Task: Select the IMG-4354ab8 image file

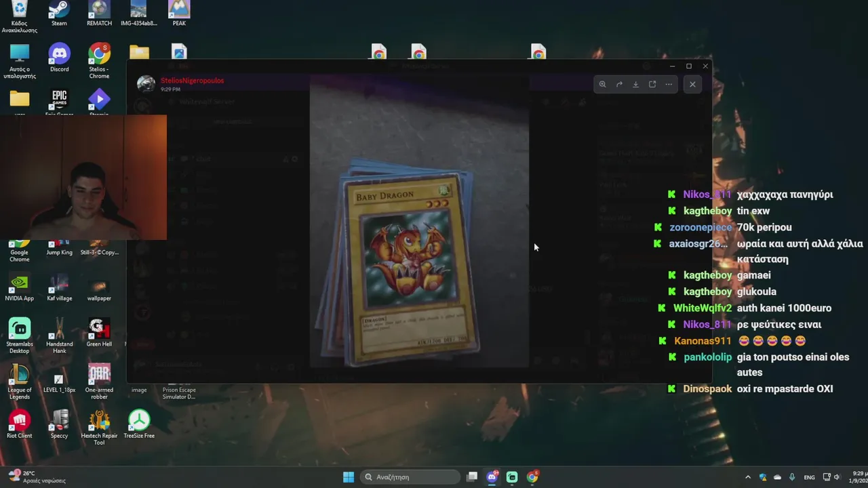Action: (x=139, y=14)
